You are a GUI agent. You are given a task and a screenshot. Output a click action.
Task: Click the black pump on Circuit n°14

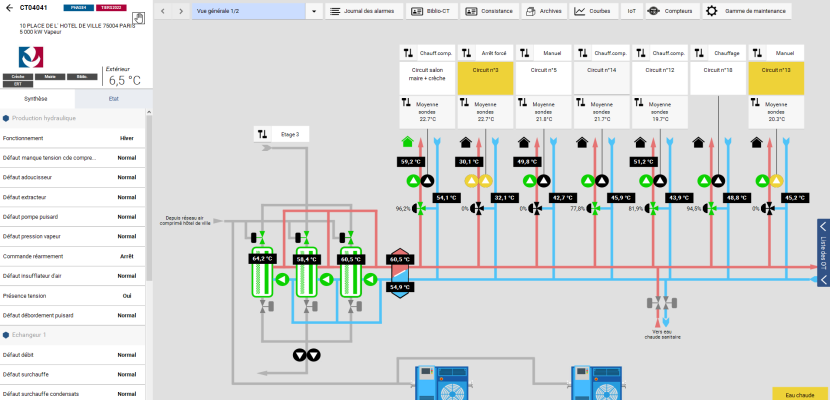[601, 181]
